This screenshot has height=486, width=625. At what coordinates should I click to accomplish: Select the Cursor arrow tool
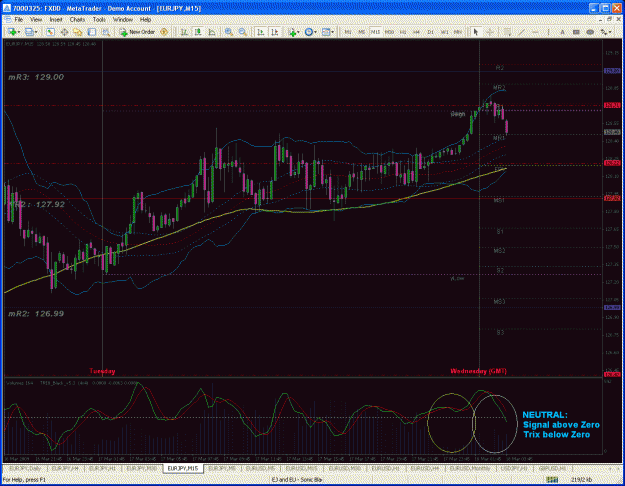(x=475, y=32)
